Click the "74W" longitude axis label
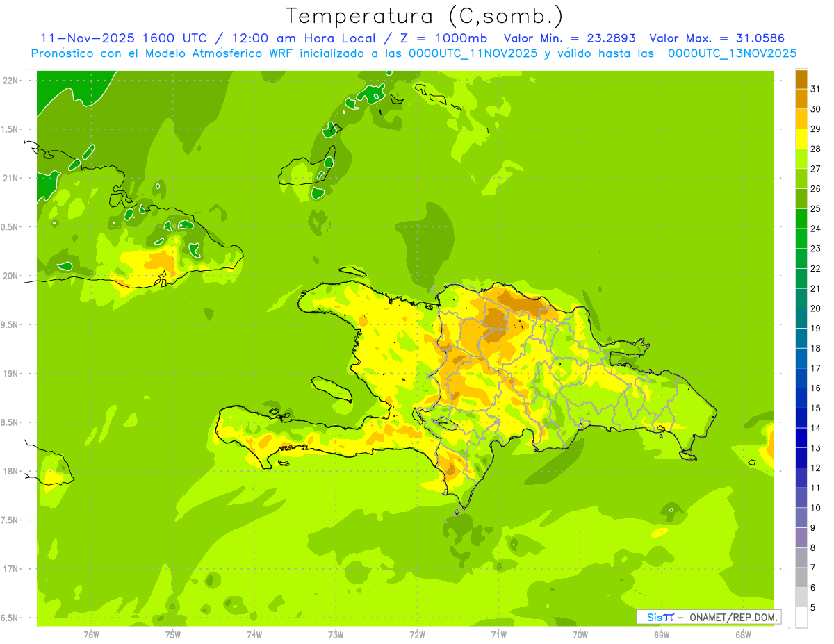 point(254,635)
